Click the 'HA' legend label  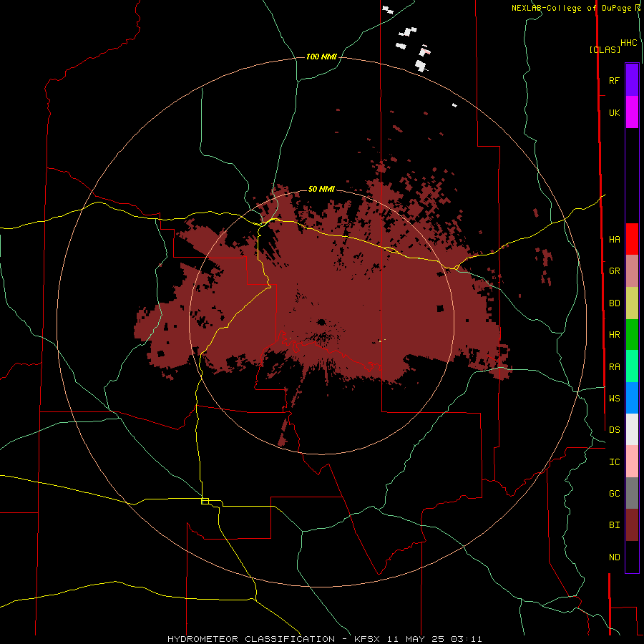point(614,239)
